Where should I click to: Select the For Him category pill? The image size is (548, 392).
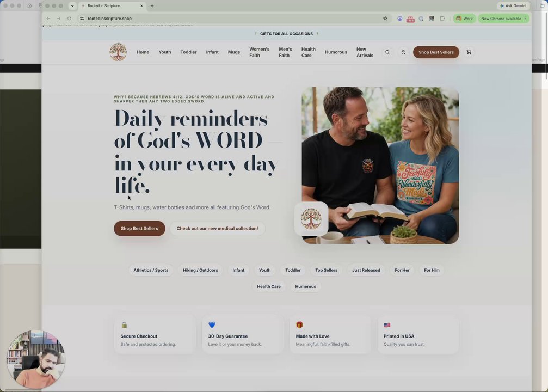[432, 270]
